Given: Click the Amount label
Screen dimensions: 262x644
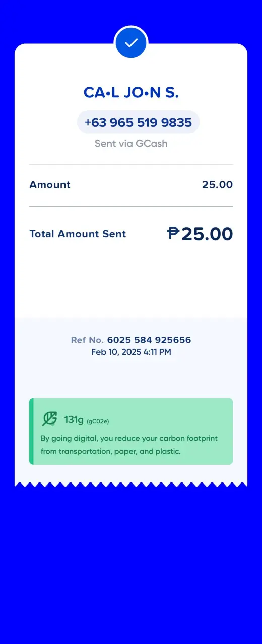Looking at the screenshot, I should coord(50,185).
